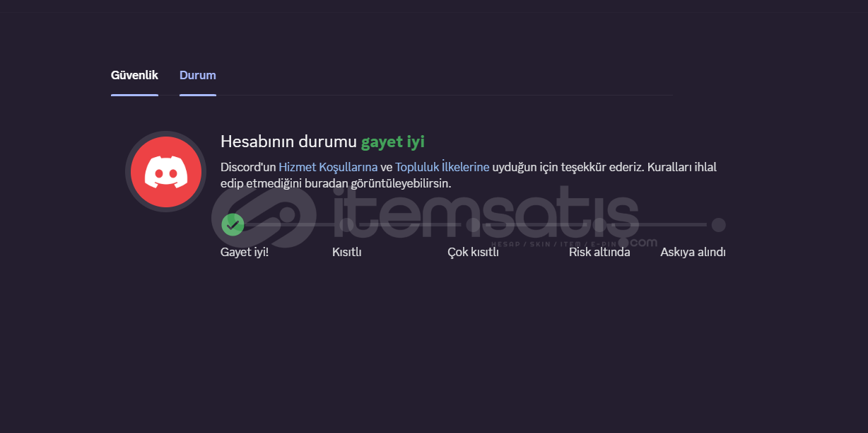Click the red Discord logo avatar
868x433 pixels.
coord(166,172)
